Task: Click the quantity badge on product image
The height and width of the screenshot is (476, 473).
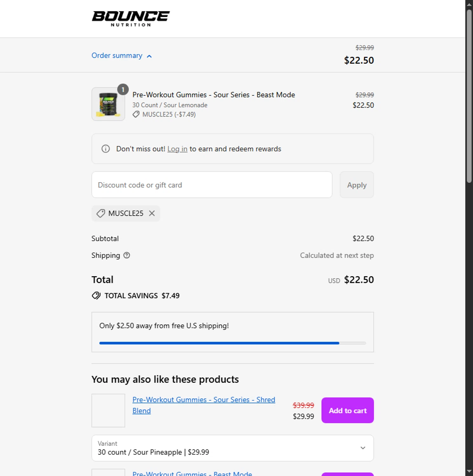Action: pyautogui.click(x=123, y=89)
